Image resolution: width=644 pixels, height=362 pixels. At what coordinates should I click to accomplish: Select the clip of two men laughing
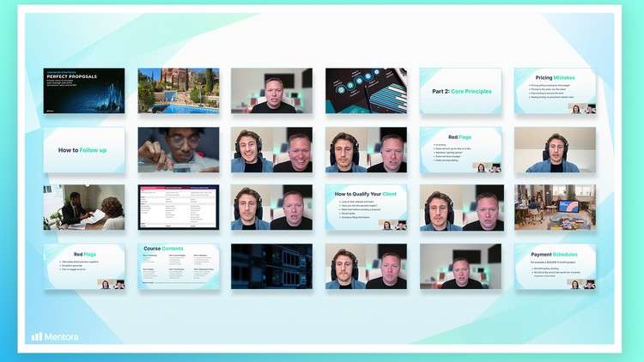point(271,150)
